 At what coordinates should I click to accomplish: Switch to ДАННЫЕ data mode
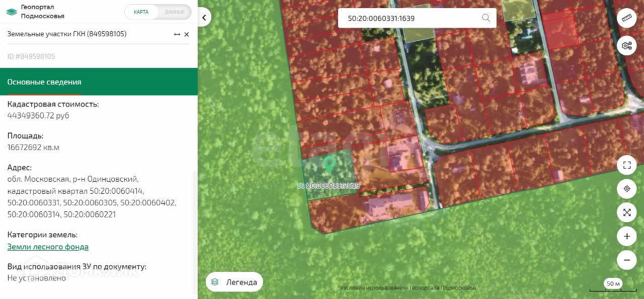pyautogui.click(x=175, y=12)
